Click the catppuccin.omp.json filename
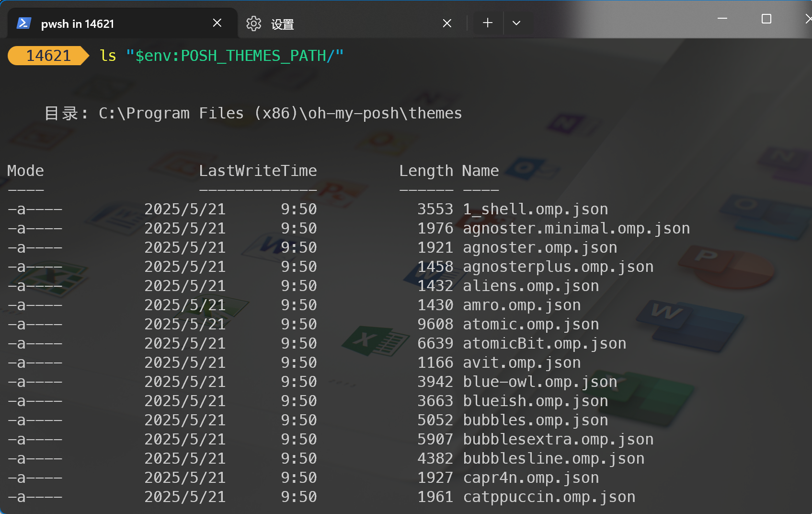Image resolution: width=812 pixels, height=514 pixels. pos(549,497)
